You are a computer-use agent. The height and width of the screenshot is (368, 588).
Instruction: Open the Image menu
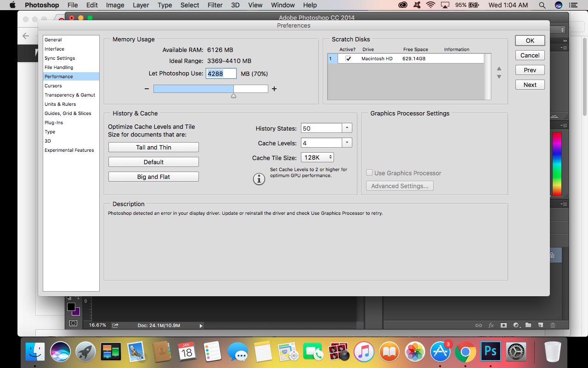pos(115,5)
